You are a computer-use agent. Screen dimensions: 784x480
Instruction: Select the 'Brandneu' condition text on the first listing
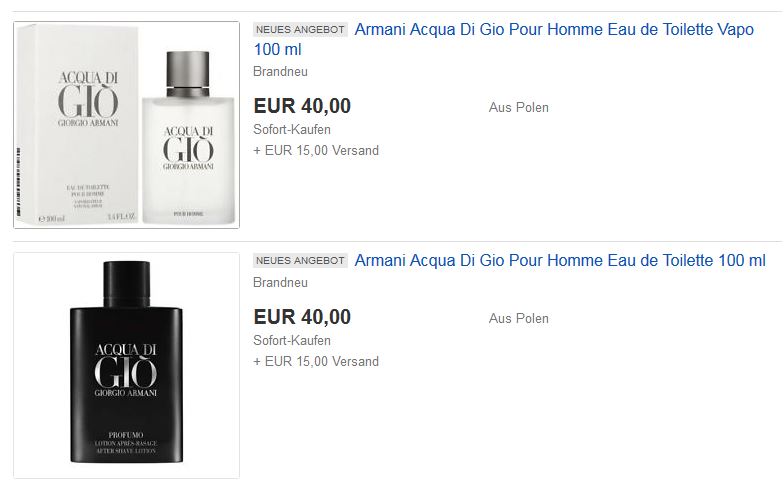pyautogui.click(x=280, y=72)
